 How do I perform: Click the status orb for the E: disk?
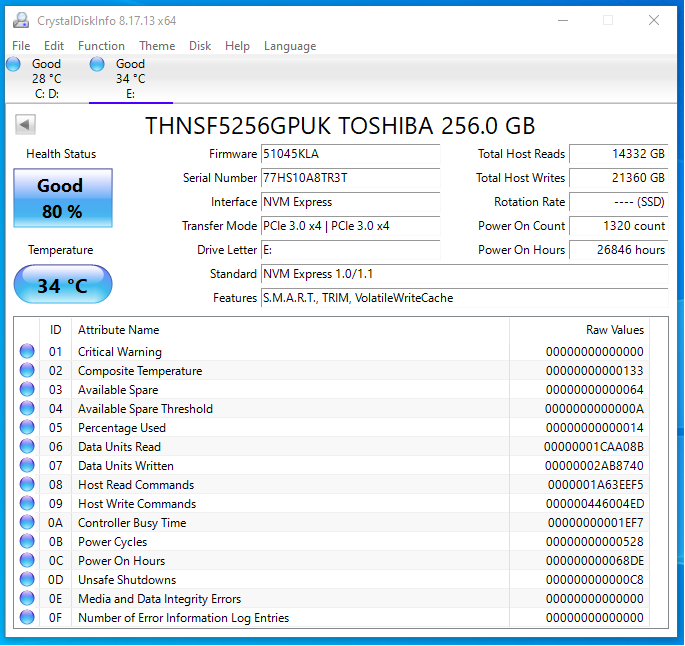[97, 65]
